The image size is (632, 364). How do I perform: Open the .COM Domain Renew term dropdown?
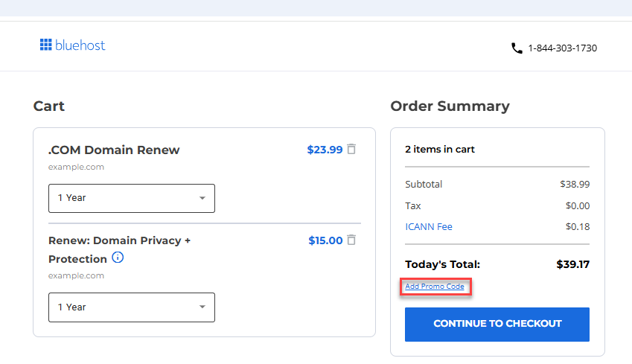click(x=132, y=198)
